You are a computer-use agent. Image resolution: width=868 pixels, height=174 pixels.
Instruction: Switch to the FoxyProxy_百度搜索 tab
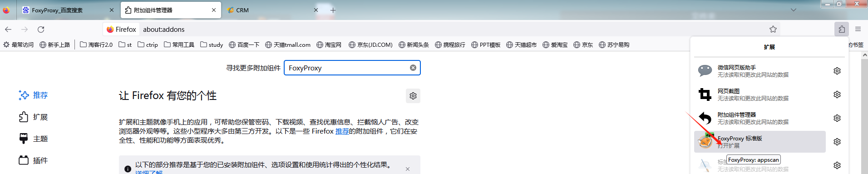(68, 10)
